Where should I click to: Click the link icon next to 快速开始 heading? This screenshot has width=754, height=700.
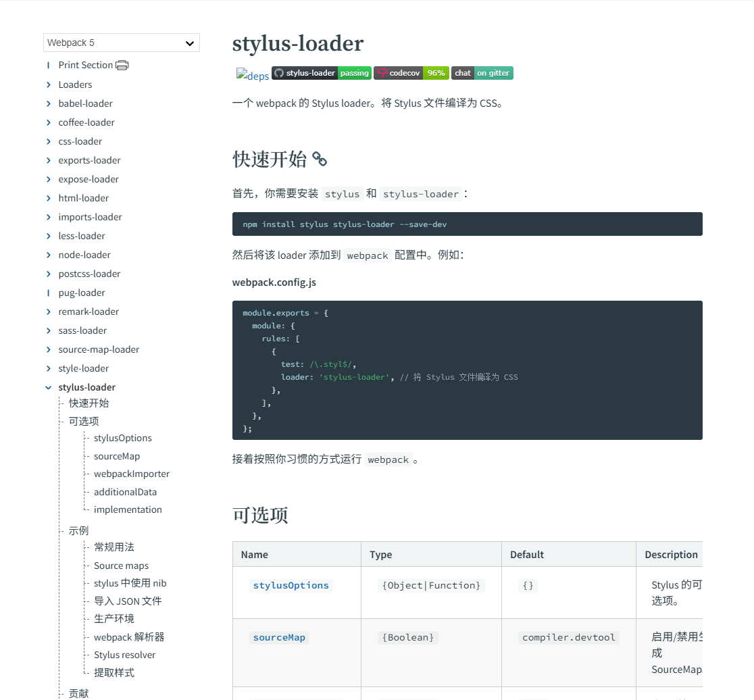(x=320, y=159)
